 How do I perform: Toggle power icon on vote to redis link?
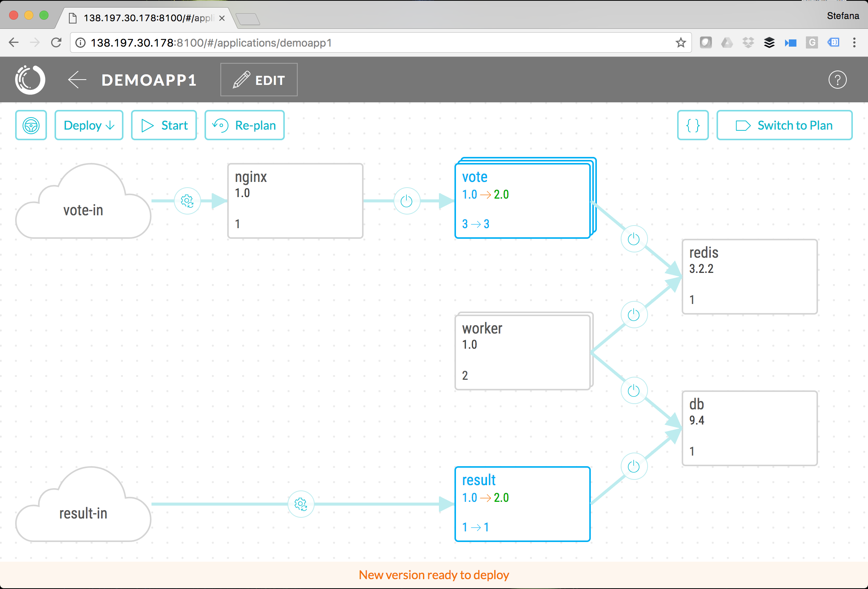(x=634, y=239)
